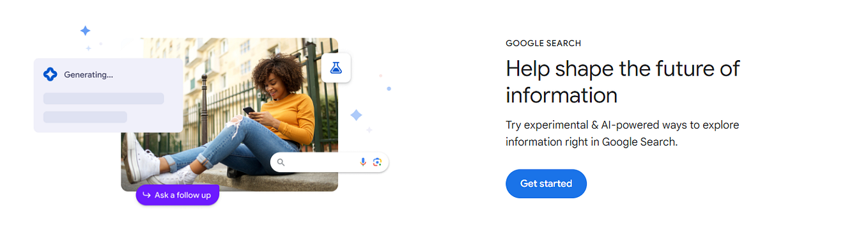This screenshot has height=236, width=868.
Task: Click the GOOGLE SEARCH label
Action: click(x=543, y=43)
